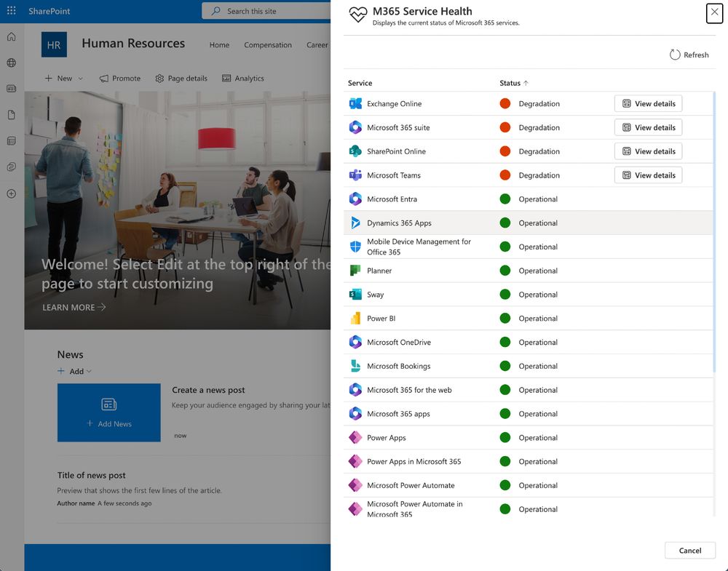The image size is (728, 571).
Task: Open the SharePoint app launcher grid
Action: tap(12, 11)
